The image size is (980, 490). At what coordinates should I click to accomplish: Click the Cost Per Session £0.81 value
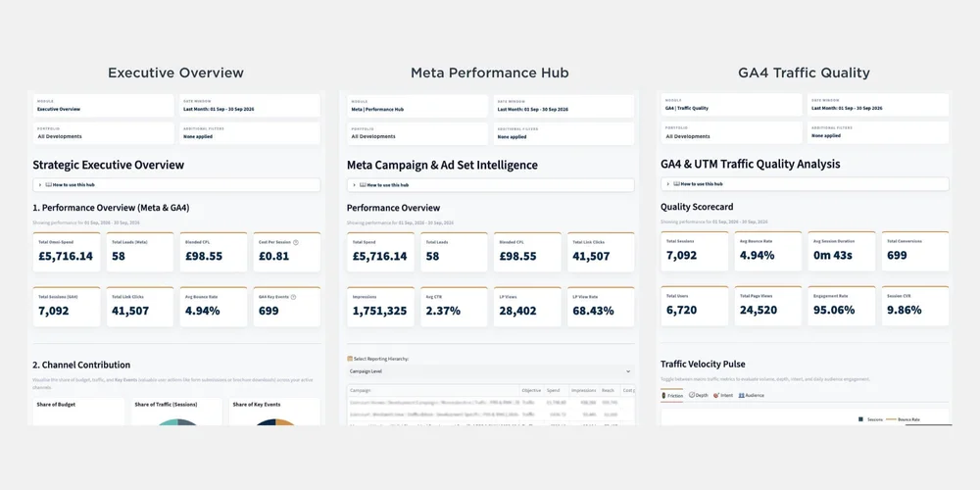coord(274,256)
